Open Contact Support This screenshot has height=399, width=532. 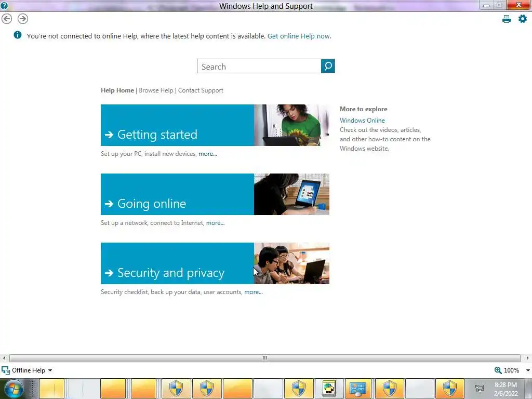(201, 90)
